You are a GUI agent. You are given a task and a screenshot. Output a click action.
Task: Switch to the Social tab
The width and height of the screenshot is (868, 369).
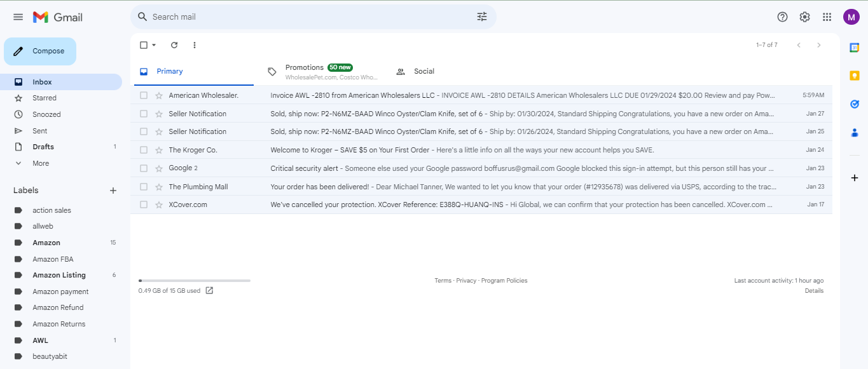point(450,71)
